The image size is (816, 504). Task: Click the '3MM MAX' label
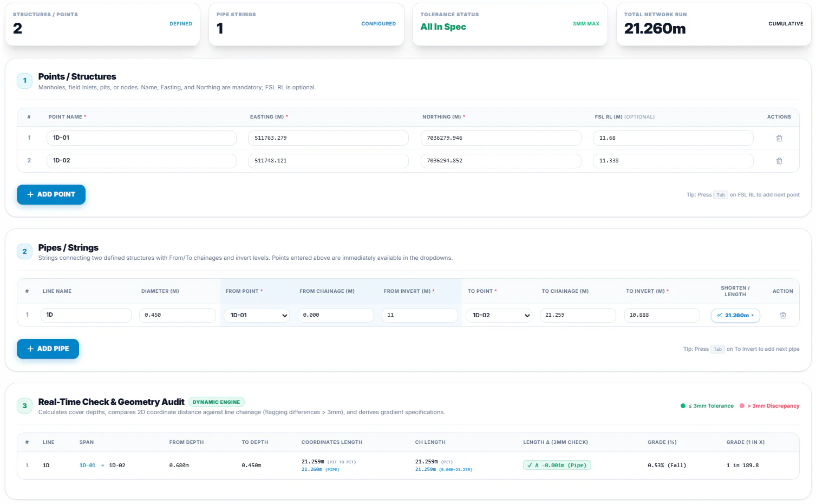tap(586, 24)
